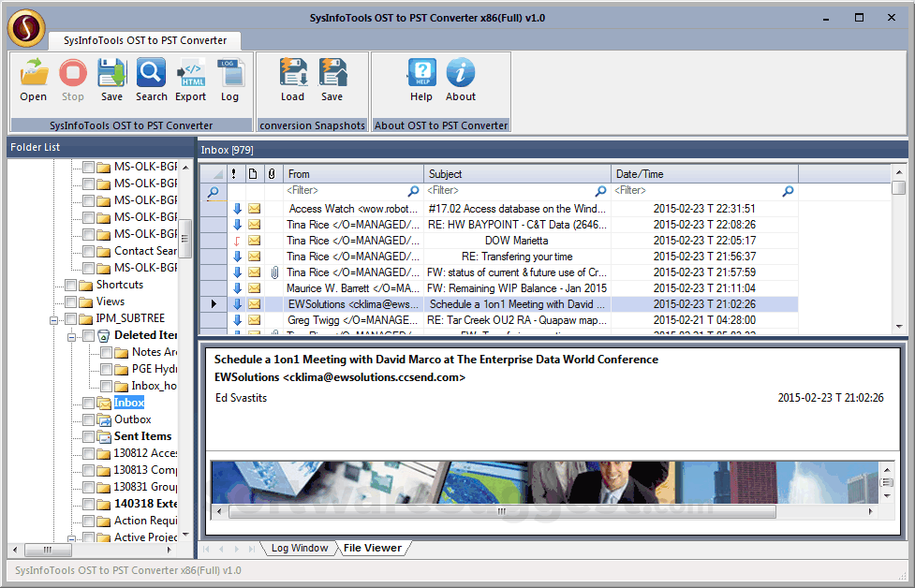
Task: Expand the Active Projects folder node
Action: click(x=72, y=538)
